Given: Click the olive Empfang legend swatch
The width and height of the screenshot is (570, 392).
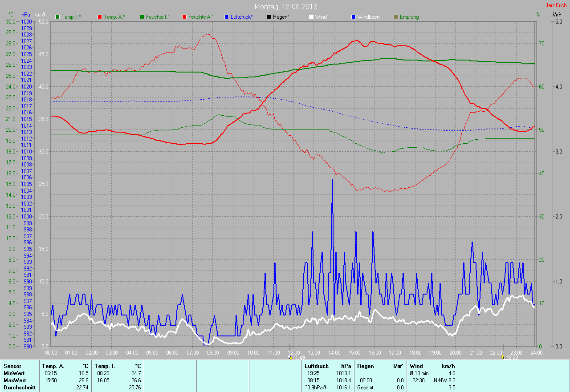Looking at the screenshot, I should coord(396,17).
